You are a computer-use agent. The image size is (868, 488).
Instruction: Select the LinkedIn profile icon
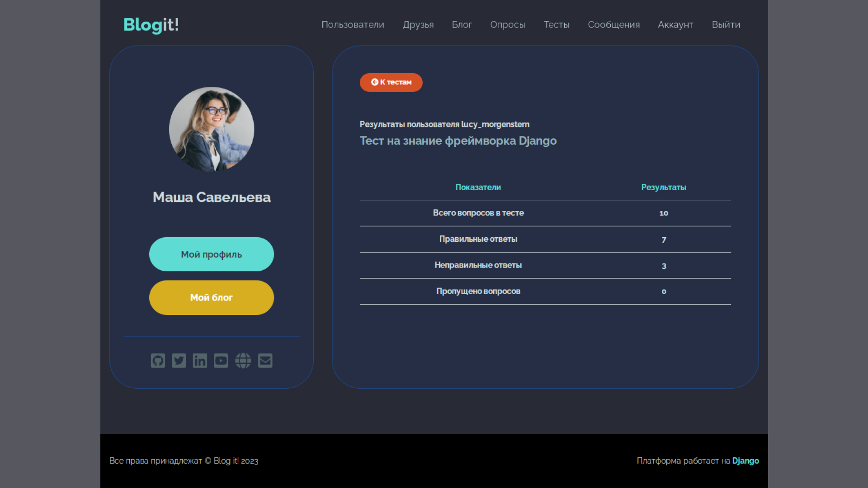coord(200,361)
